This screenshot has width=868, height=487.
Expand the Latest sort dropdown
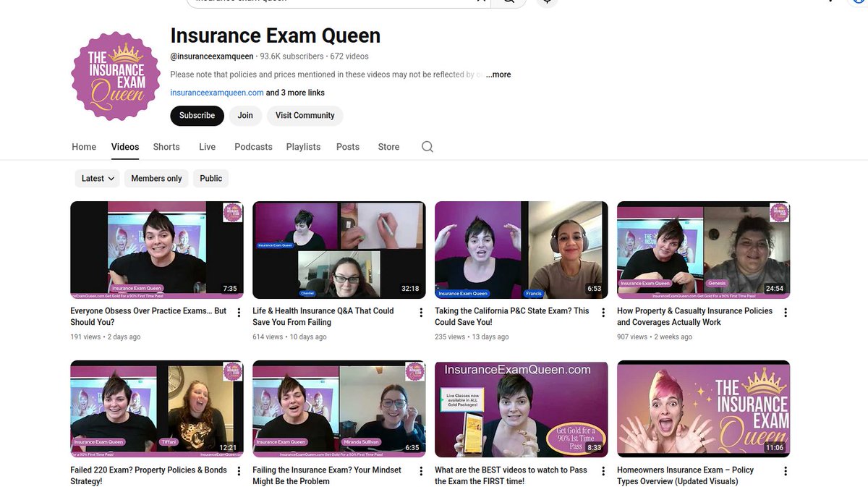(98, 179)
